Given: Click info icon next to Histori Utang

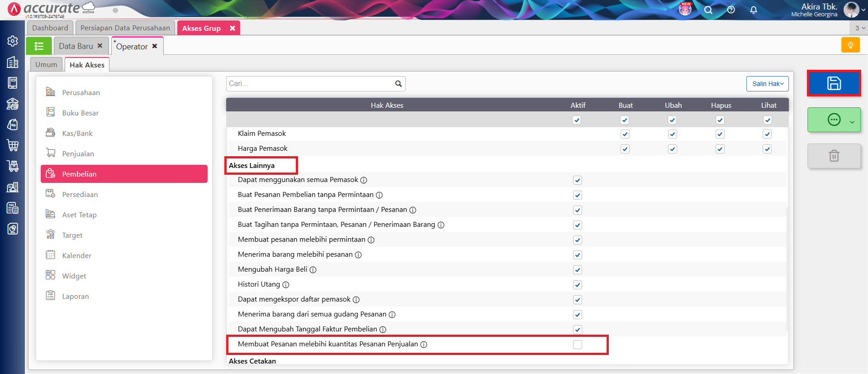Looking at the screenshot, I should pyautogui.click(x=286, y=285).
